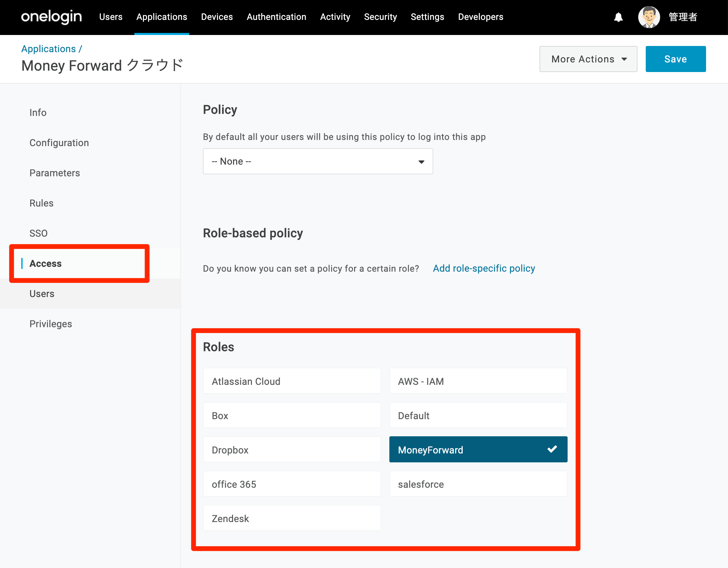Click Add role-specific policy link

click(484, 268)
